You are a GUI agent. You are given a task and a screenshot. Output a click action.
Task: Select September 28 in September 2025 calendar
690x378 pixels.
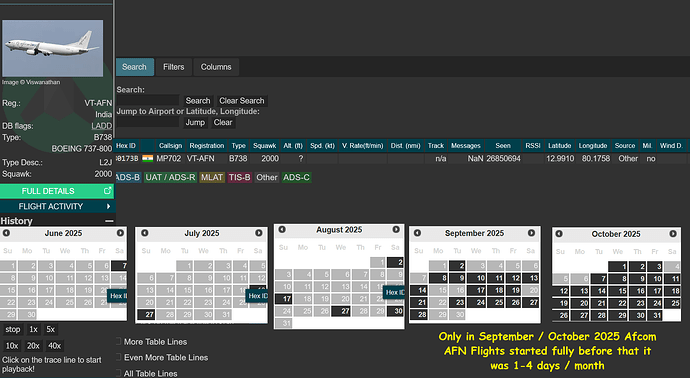(418, 315)
